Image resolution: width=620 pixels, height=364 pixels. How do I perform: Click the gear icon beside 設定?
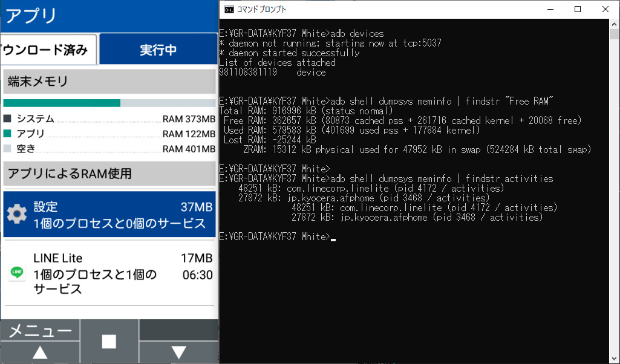16,214
